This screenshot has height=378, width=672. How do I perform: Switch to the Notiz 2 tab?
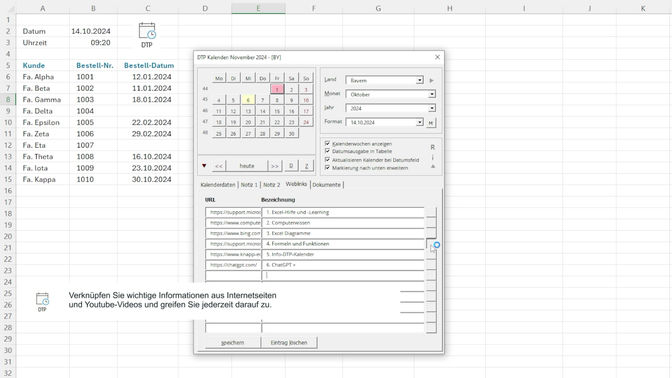point(271,185)
